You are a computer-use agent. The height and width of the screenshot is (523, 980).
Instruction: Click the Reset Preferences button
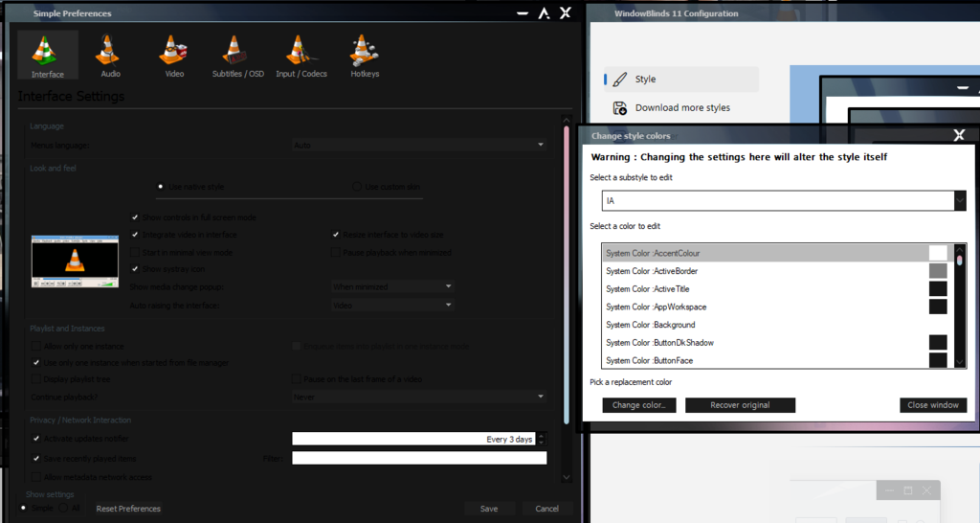tap(128, 509)
